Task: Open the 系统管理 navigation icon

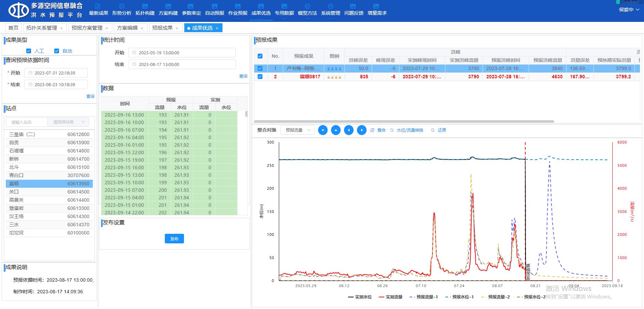Action: tap(330, 6)
